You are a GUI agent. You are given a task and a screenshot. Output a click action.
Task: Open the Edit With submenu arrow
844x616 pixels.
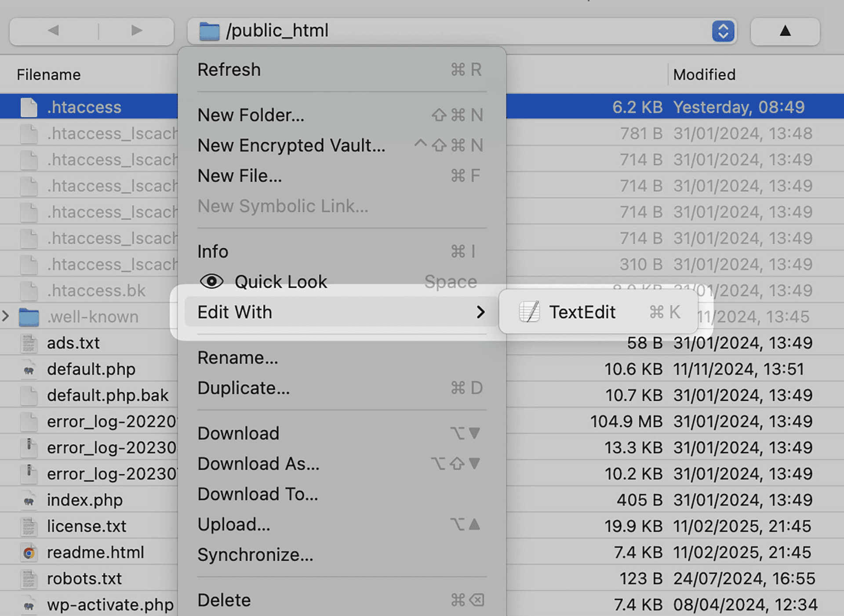[x=481, y=312]
